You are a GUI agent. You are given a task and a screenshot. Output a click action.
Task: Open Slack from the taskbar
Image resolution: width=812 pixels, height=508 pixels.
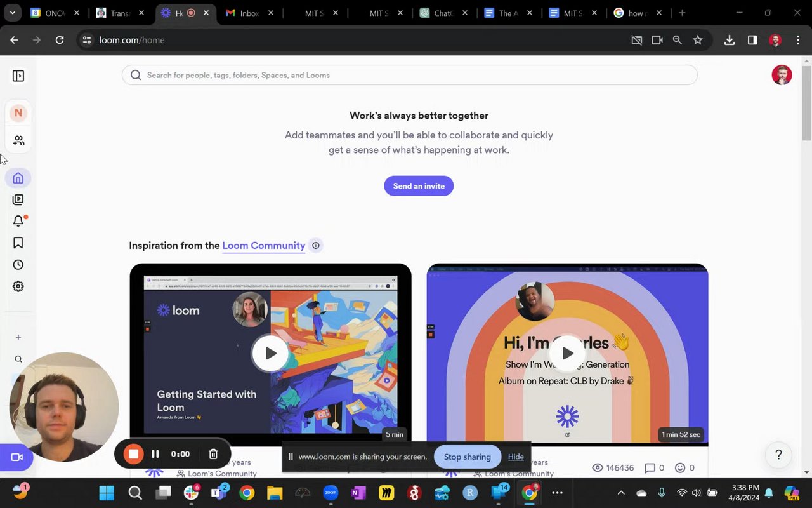point(191,493)
